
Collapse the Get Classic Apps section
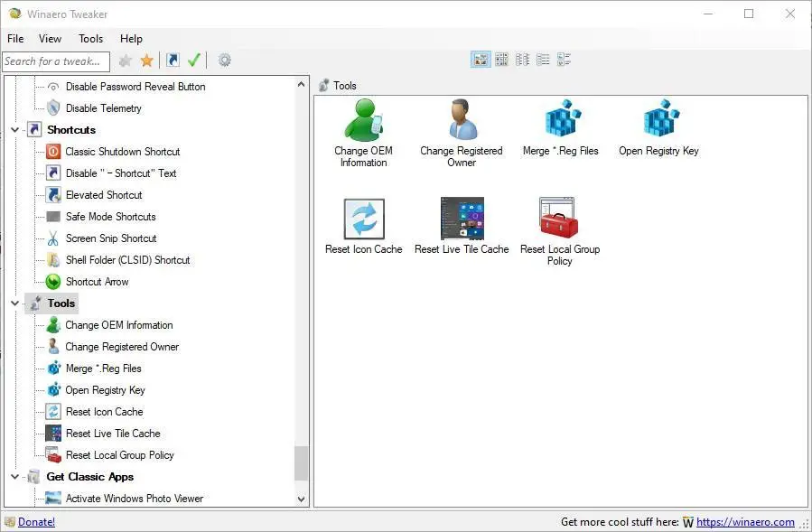15,477
